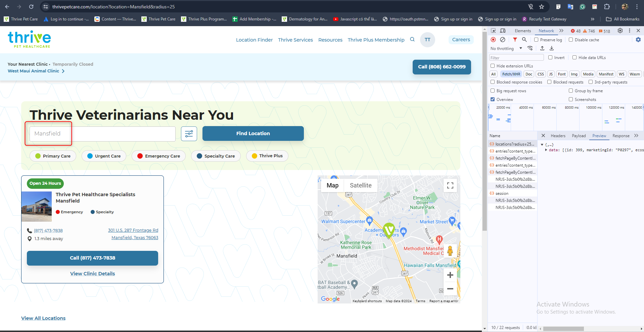Click the browser back arrow
Screen dimensions: 644x332
point(7,7)
